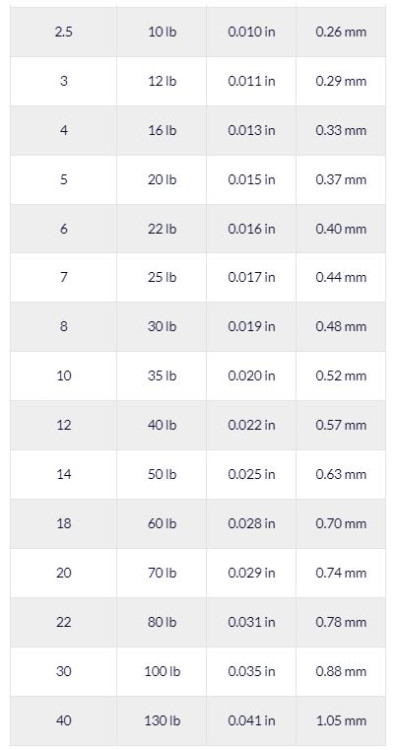Viewport: 398px width, 750px height.
Task: Click the 0.57 mm cell
Action: [341, 425]
